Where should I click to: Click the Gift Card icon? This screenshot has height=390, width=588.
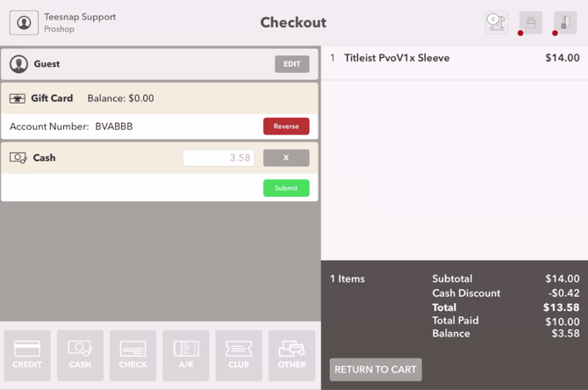tap(18, 98)
